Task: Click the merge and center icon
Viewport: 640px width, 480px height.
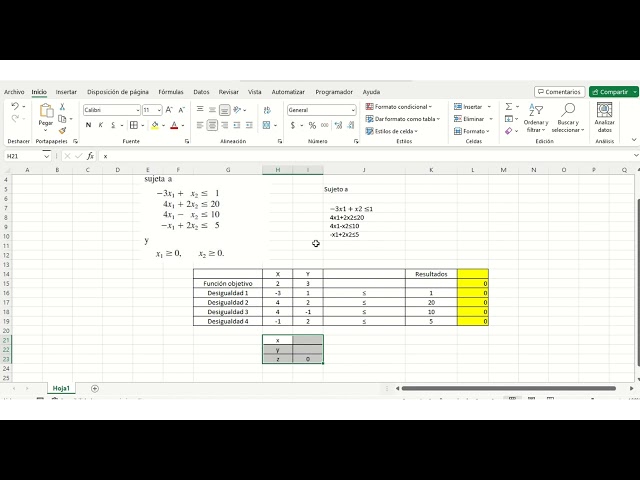Action: click(x=267, y=125)
